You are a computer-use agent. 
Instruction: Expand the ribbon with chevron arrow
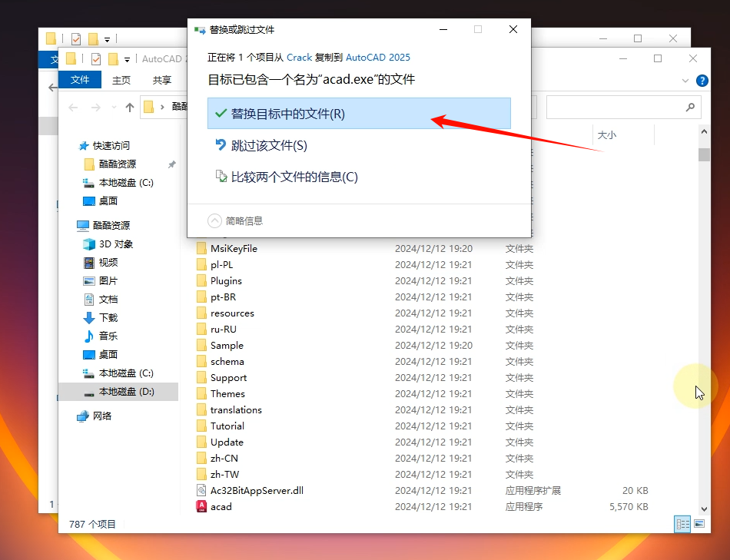(x=685, y=81)
